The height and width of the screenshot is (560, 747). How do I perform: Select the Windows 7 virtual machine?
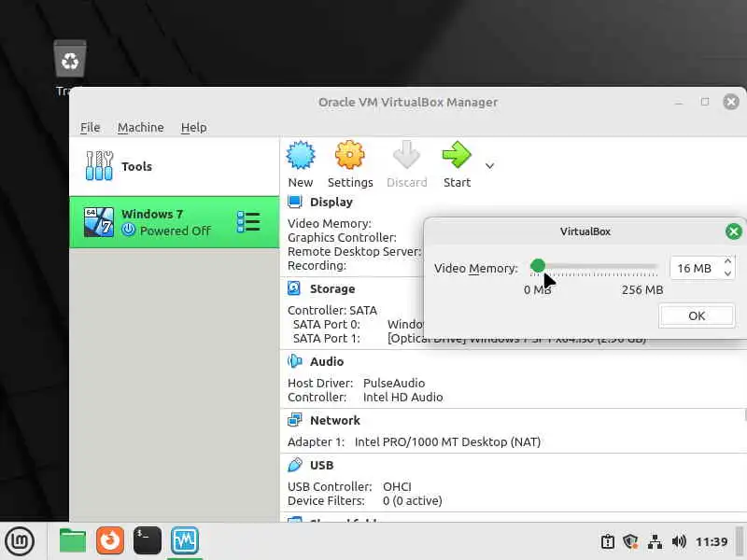174,222
